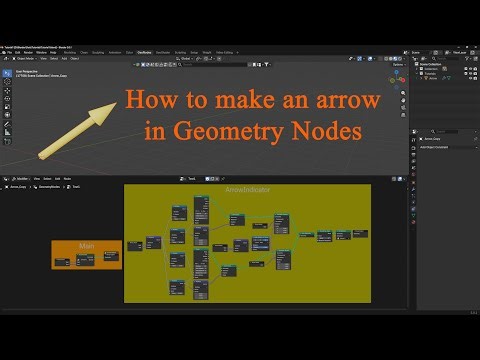Toggle proportional editing in viewport header

219,59
